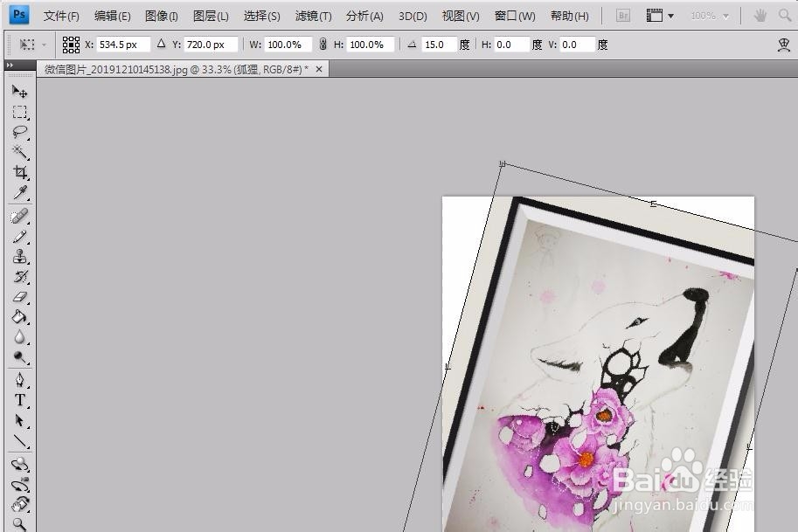Screen dimensions: 798x532
Task: Close the 微信图片 document tab
Action: point(318,68)
